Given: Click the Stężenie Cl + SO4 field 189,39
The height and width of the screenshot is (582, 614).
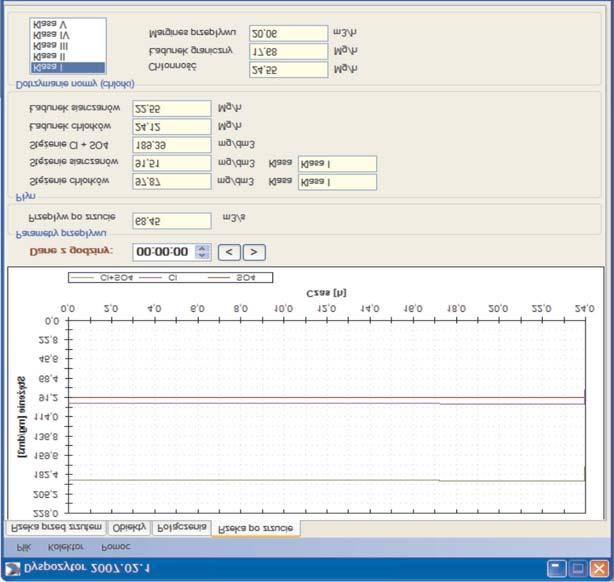Looking at the screenshot, I should [x=172, y=145].
